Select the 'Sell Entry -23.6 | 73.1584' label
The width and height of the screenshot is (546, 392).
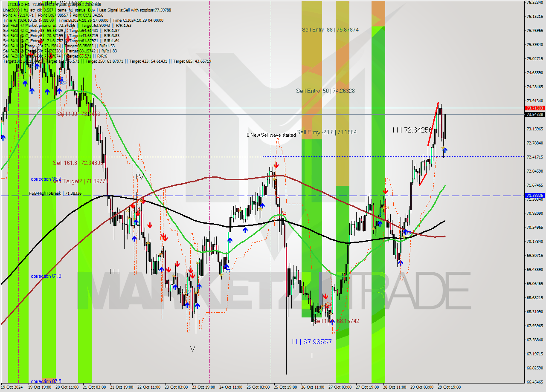(x=326, y=133)
